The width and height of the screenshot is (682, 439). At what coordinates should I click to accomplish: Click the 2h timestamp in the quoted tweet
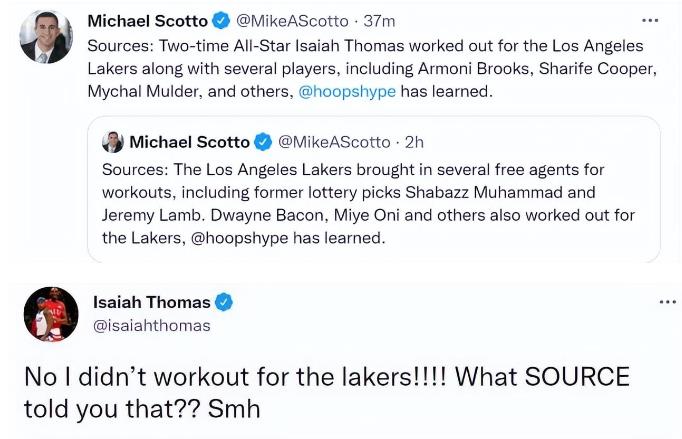point(414,142)
